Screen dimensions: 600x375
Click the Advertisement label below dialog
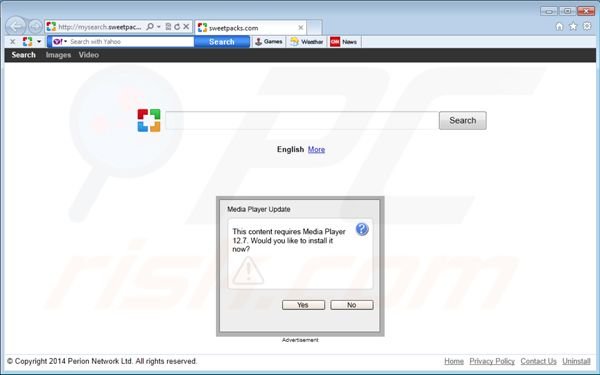pyautogui.click(x=300, y=340)
